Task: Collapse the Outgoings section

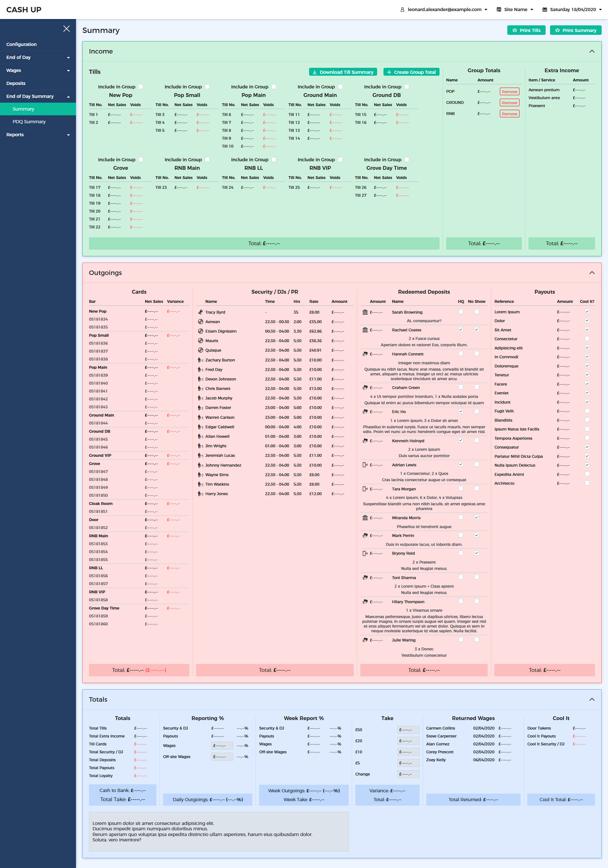Action: pyautogui.click(x=592, y=272)
